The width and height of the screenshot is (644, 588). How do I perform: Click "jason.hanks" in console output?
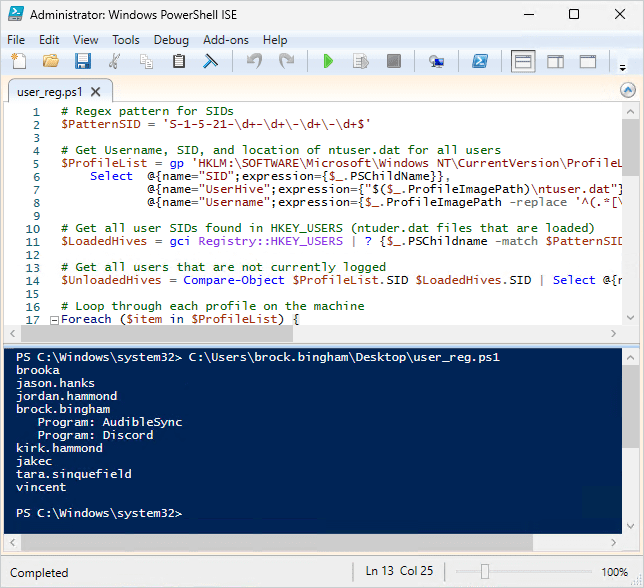(x=55, y=383)
